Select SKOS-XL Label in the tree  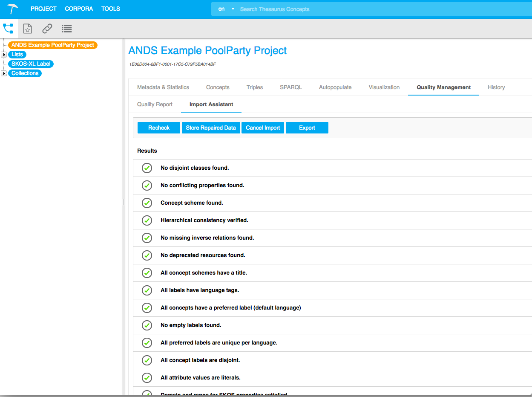click(31, 64)
